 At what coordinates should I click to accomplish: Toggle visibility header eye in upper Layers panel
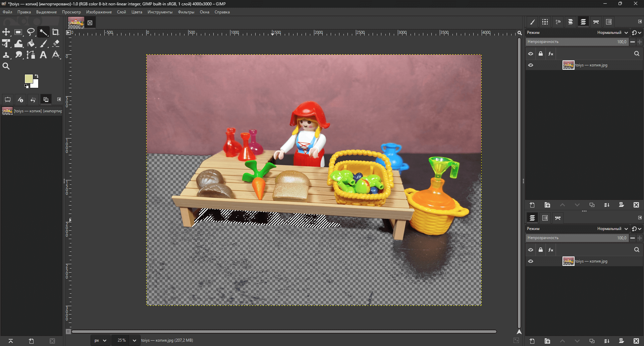click(531, 54)
